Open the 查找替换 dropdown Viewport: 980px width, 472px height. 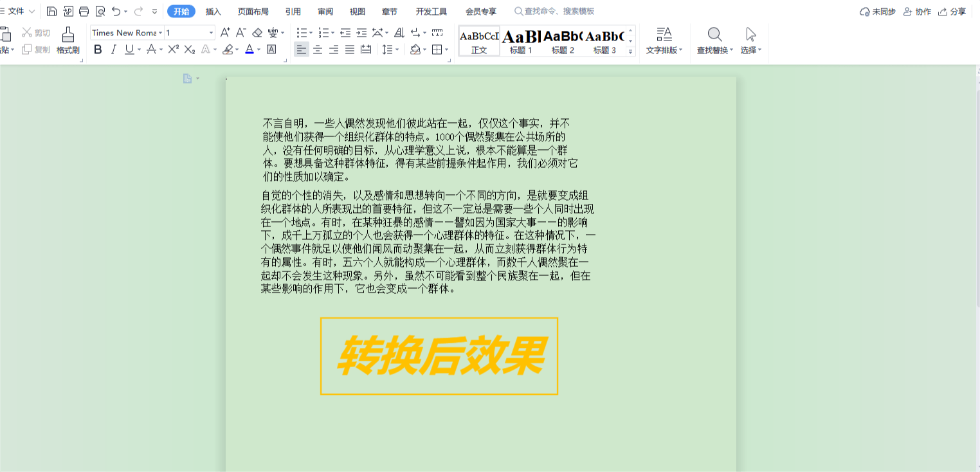pyautogui.click(x=732, y=50)
